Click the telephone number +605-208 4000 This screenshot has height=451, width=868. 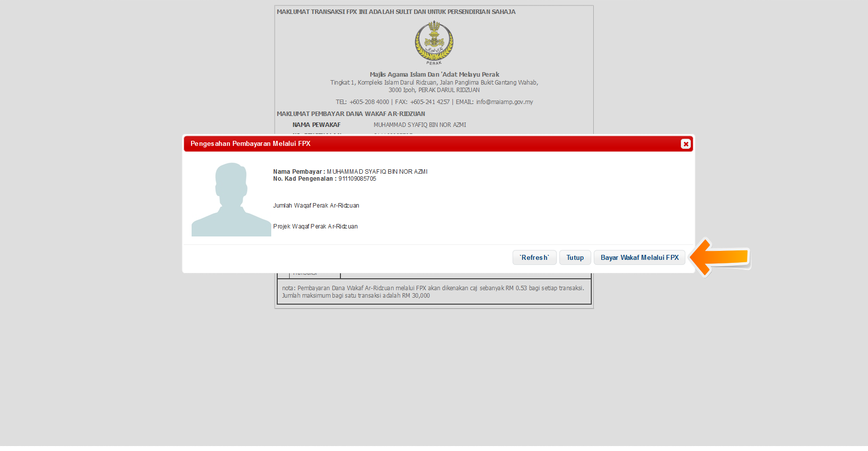369,102
